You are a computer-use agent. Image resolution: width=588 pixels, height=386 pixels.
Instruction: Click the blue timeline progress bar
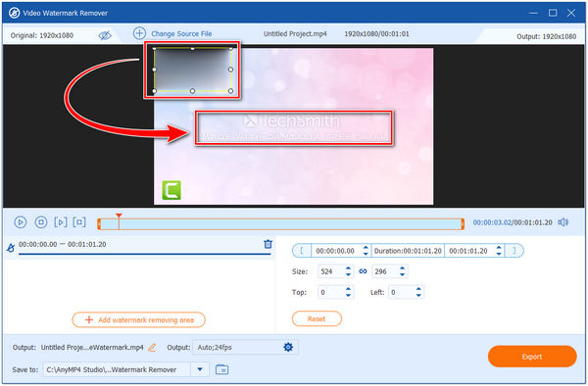point(280,224)
